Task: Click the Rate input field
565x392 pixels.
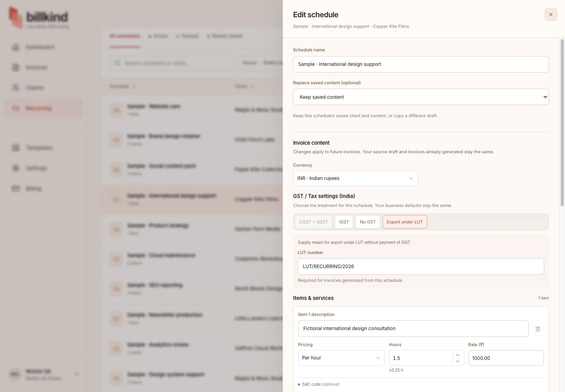Action: pyautogui.click(x=506, y=358)
